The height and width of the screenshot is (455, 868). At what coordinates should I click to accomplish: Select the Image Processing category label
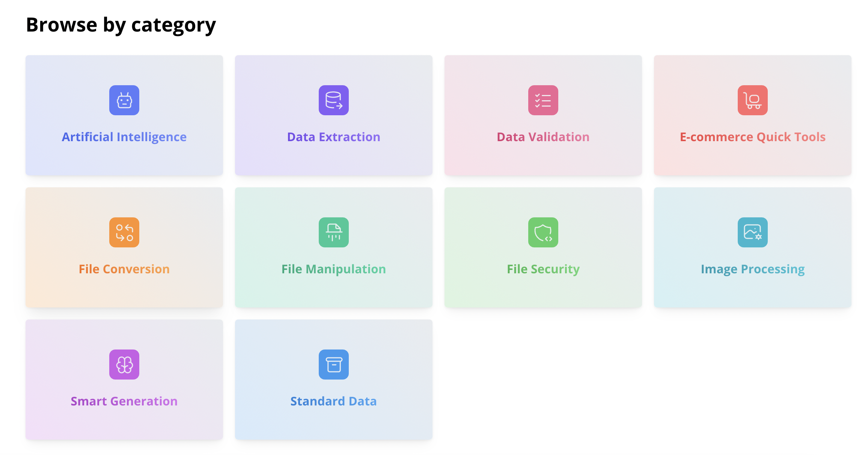(x=753, y=269)
